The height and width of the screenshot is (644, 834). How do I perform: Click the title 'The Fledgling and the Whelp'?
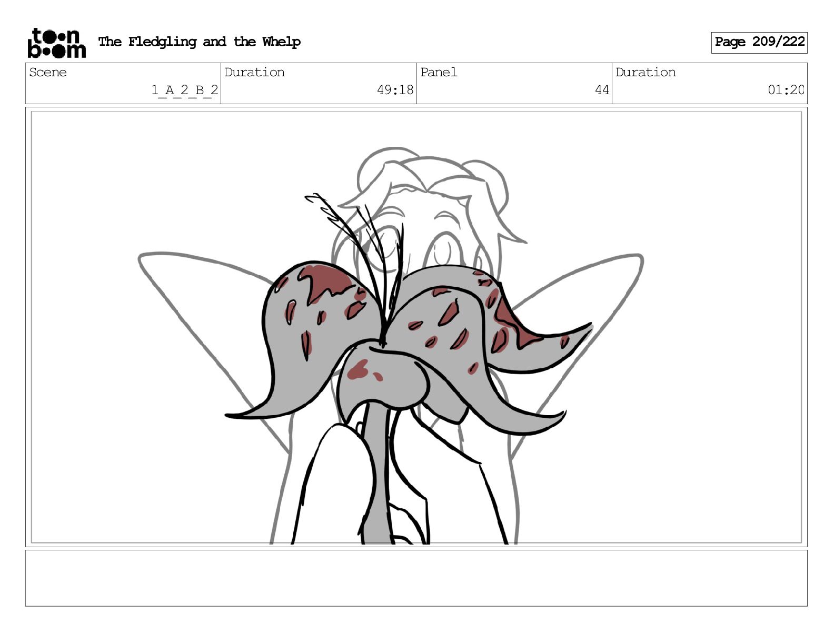coord(200,42)
